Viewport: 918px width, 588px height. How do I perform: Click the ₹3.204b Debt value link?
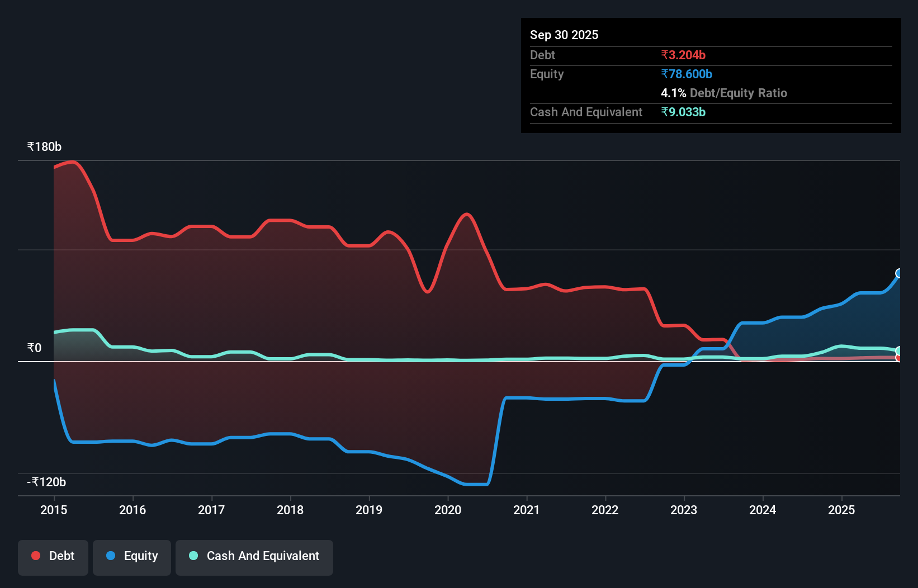[x=683, y=55]
